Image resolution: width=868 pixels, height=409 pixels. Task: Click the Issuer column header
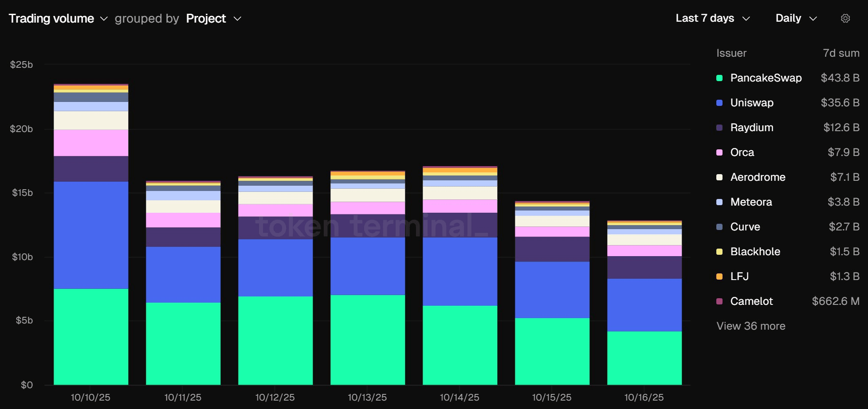click(731, 53)
